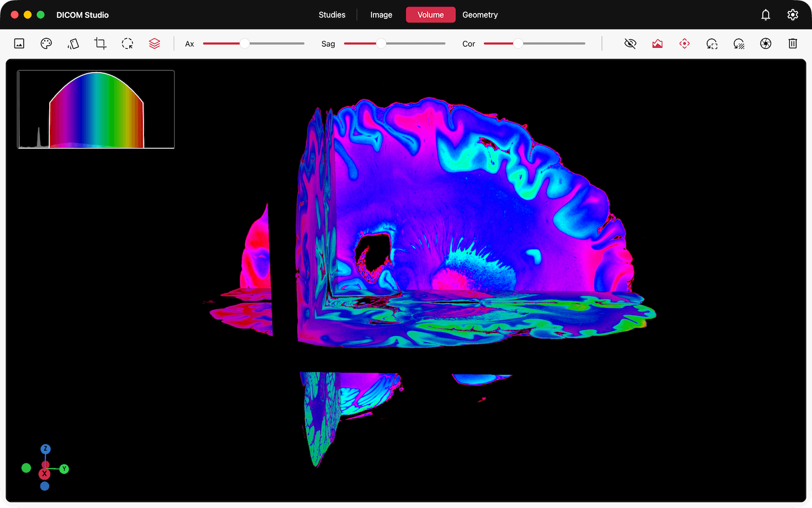The image size is (812, 508).
Task: Click the rainbow transfer function histogram panel
Action: tap(96, 109)
